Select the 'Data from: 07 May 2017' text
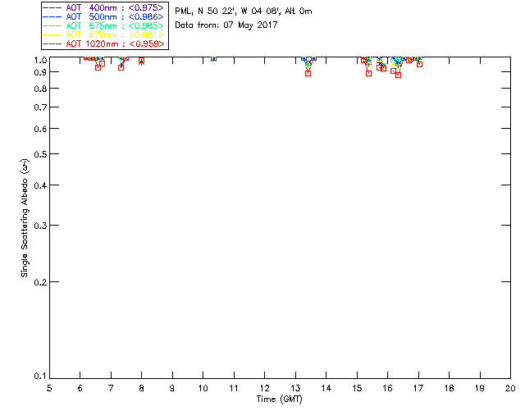 226,25
